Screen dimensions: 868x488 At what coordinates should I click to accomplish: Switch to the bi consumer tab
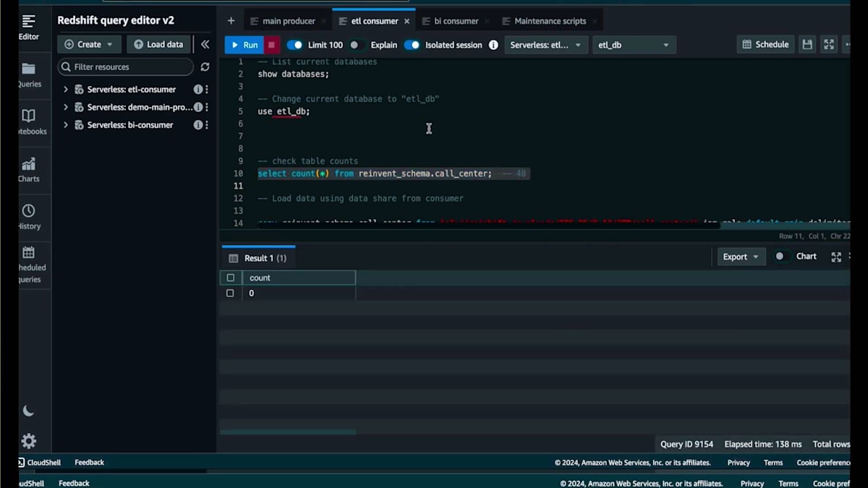tap(456, 21)
